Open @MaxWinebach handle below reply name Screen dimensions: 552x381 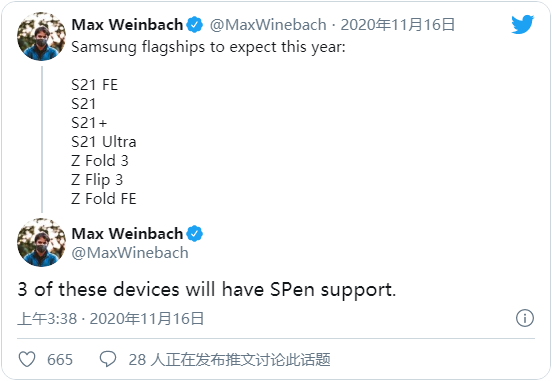point(130,253)
